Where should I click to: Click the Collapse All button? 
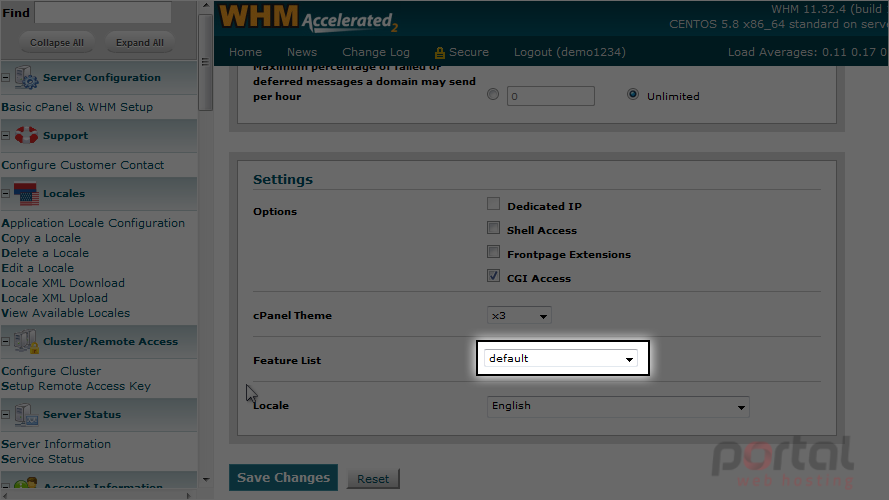pos(57,43)
